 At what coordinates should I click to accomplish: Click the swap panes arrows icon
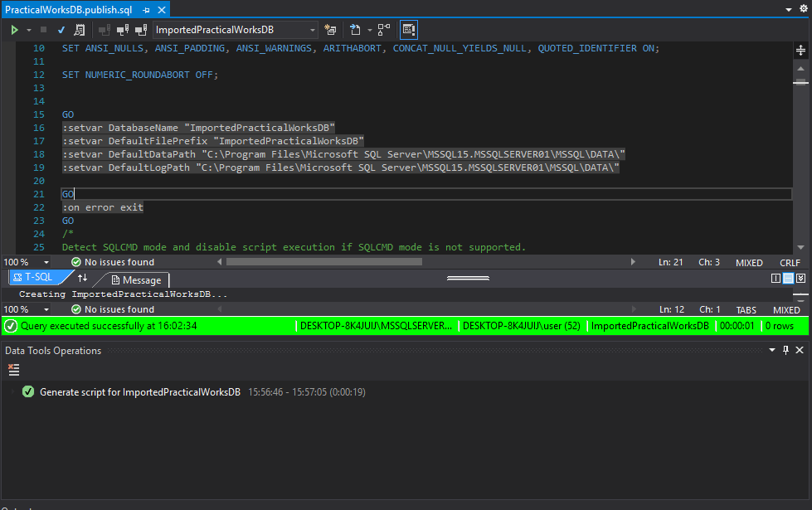[x=82, y=279]
